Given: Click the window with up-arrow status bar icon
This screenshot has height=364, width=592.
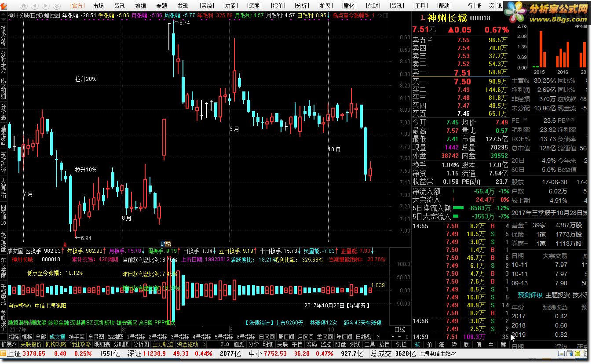Looking at the screenshot, I should click(x=570, y=353).
